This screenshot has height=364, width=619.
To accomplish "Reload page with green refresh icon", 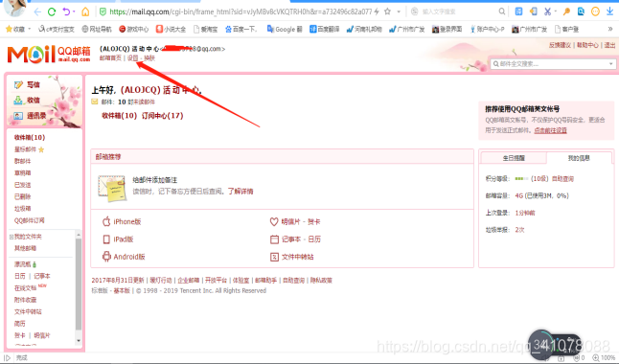I will (x=52, y=11).
